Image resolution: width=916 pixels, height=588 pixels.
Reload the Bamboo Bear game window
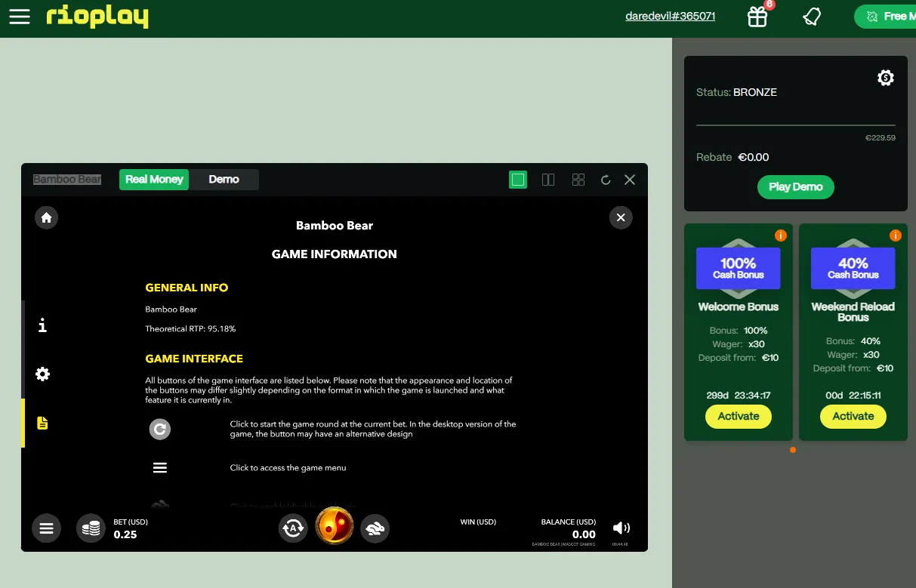tap(606, 180)
